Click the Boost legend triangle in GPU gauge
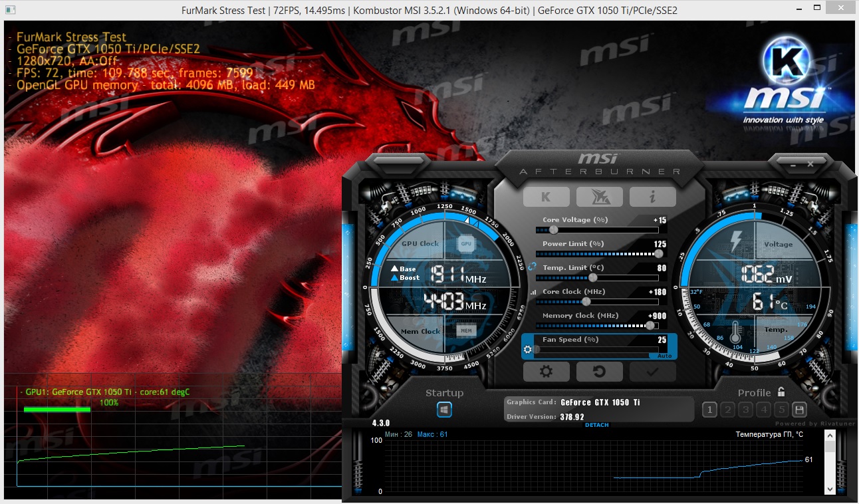The height and width of the screenshot is (504, 859). coord(394,277)
